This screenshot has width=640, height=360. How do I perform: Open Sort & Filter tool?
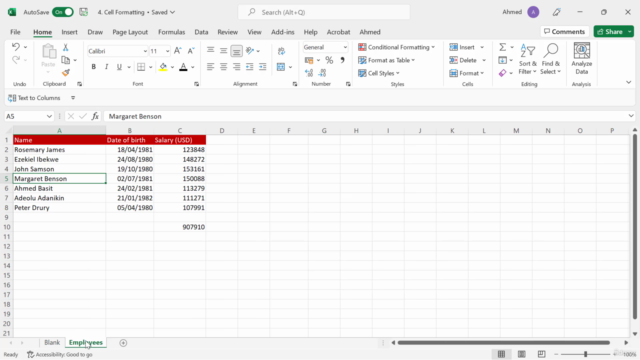pyautogui.click(x=528, y=58)
